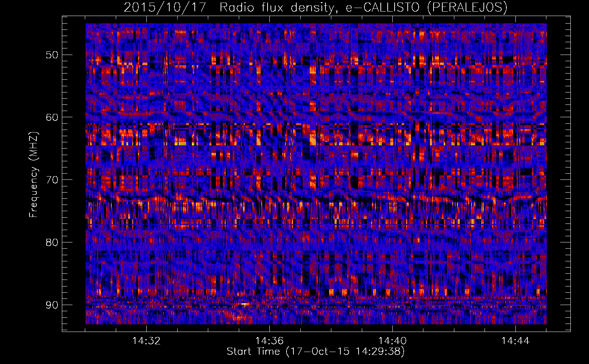Click the frequency axis label 70
Viewport: 589px width, 364px height.
point(52,180)
